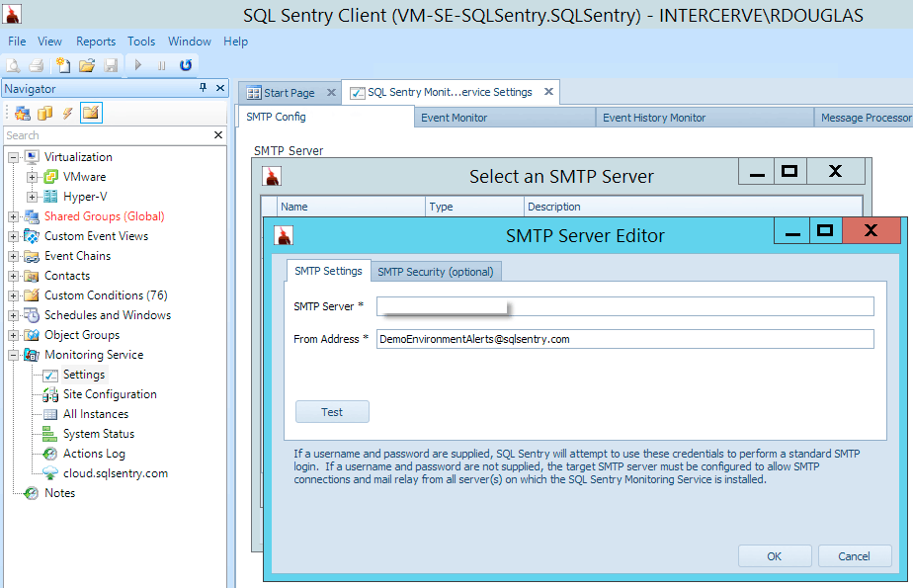Click Cancel in SMTP Server Editor

click(x=854, y=556)
